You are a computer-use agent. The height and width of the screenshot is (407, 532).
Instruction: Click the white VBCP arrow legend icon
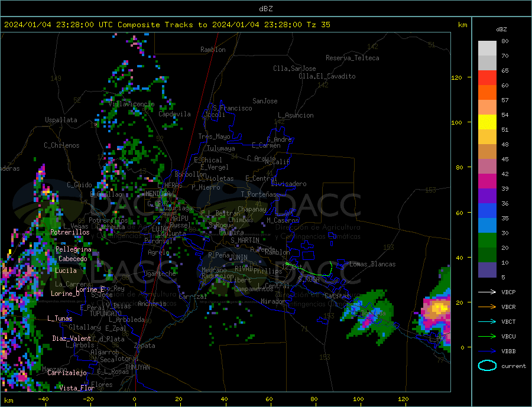click(487, 292)
